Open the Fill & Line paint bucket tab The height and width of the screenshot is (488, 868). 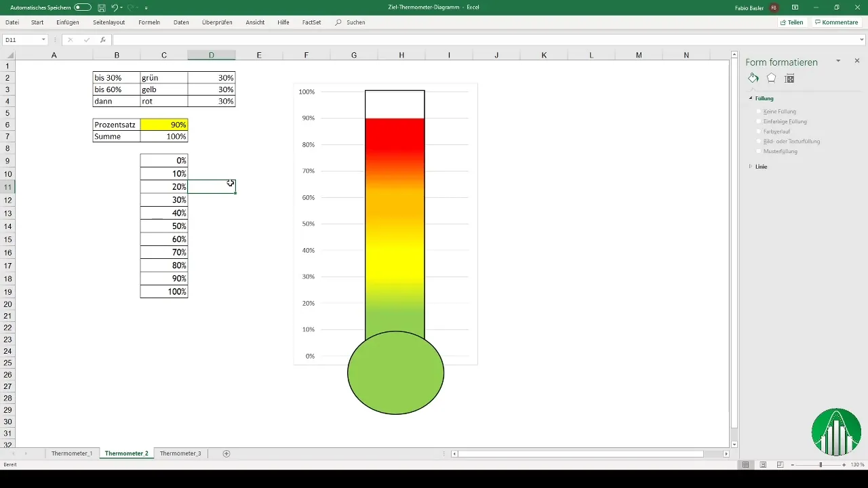(x=753, y=78)
